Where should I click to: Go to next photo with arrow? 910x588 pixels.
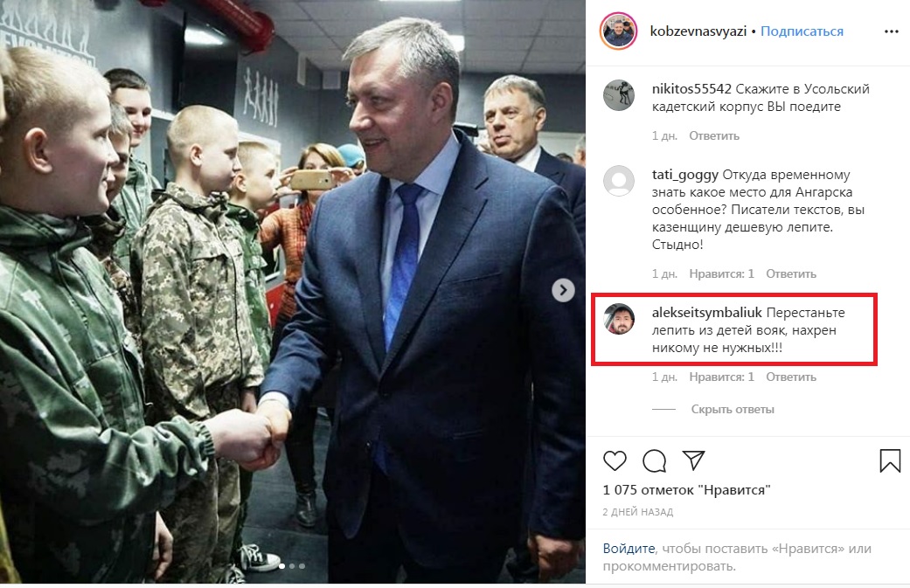(x=563, y=290)
